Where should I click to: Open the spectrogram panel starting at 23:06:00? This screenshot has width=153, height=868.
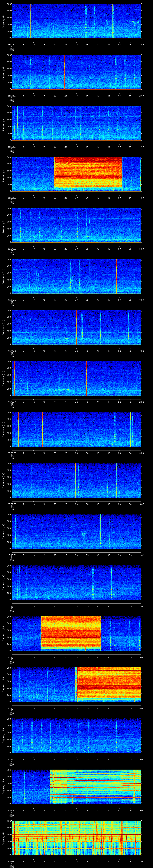tap(76, 327)
